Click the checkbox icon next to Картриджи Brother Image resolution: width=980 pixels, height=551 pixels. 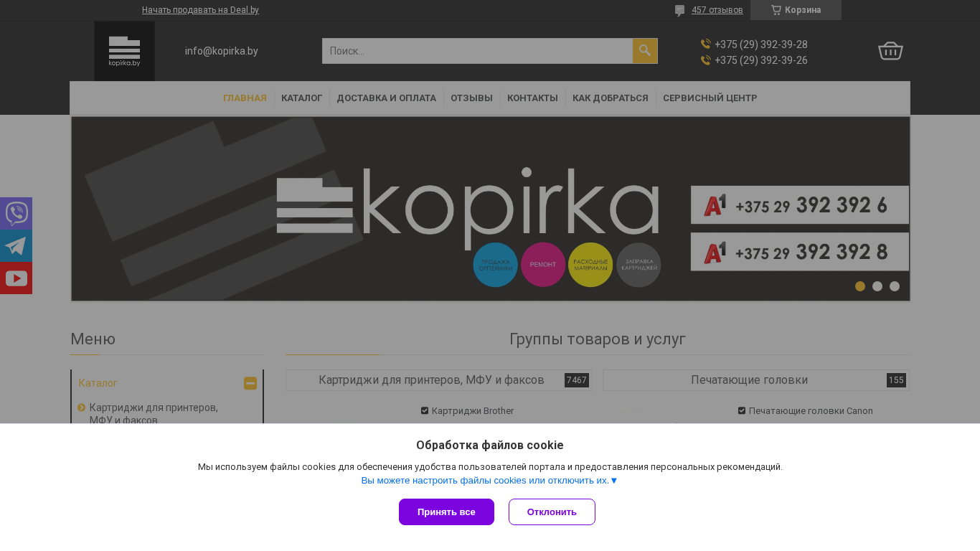[425, 411]
